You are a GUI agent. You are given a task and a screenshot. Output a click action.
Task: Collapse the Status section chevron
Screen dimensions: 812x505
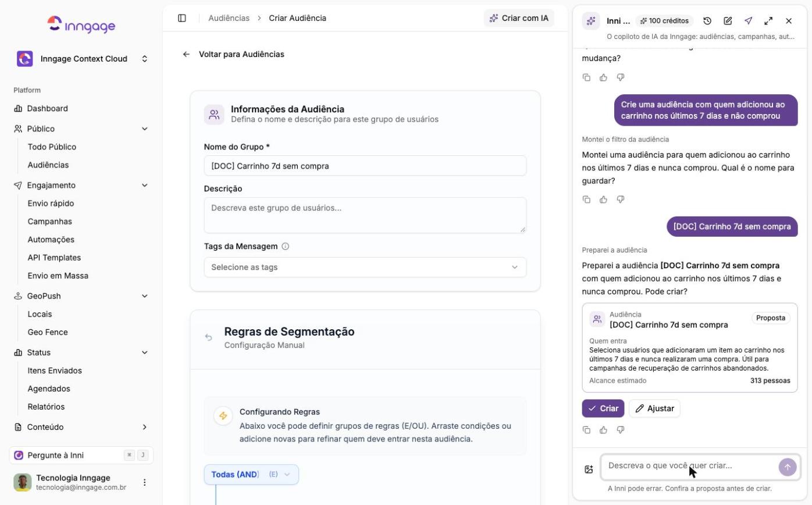click(144, 353)
